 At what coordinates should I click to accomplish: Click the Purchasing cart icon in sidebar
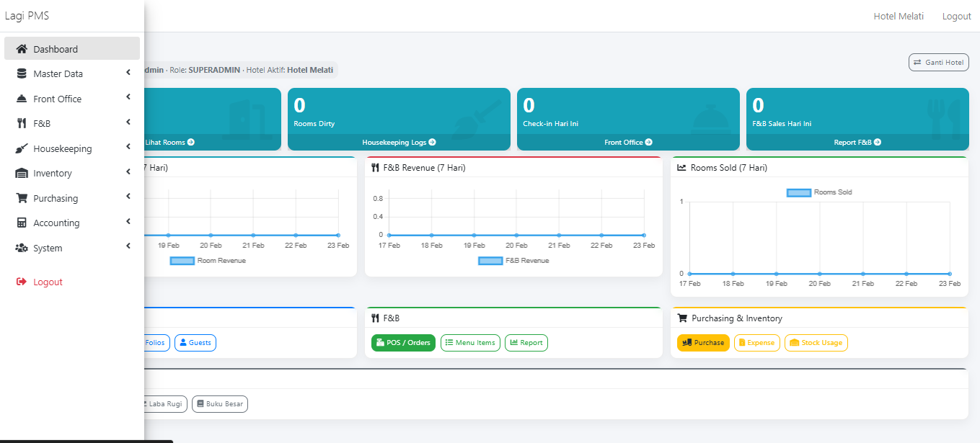22,198
